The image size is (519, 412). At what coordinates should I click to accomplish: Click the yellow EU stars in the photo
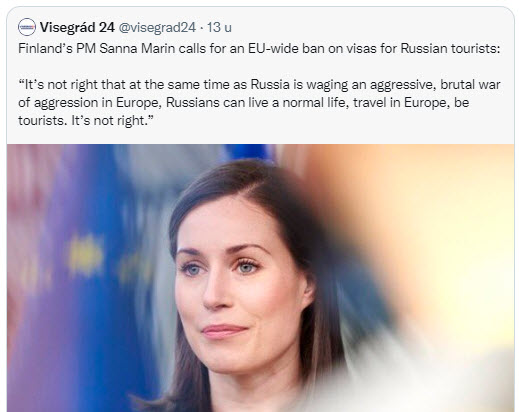pyautogui.click(x=85, y=255)
